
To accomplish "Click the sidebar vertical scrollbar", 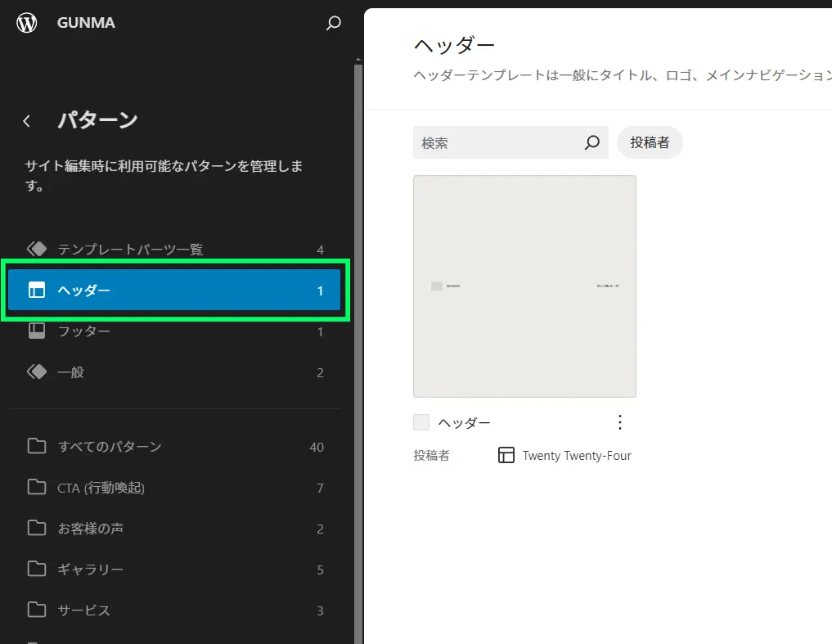I will pyautogui.click(x=358, y=327).
